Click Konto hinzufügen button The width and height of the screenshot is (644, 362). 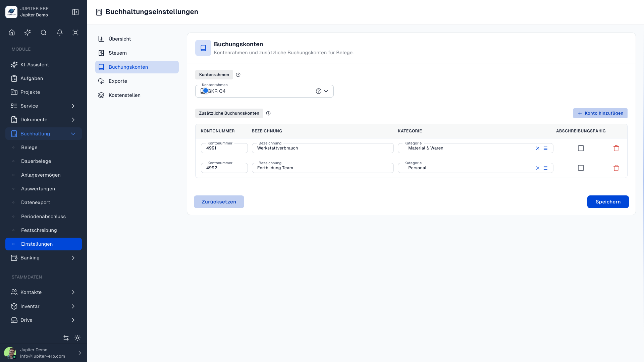coord(600,113)
